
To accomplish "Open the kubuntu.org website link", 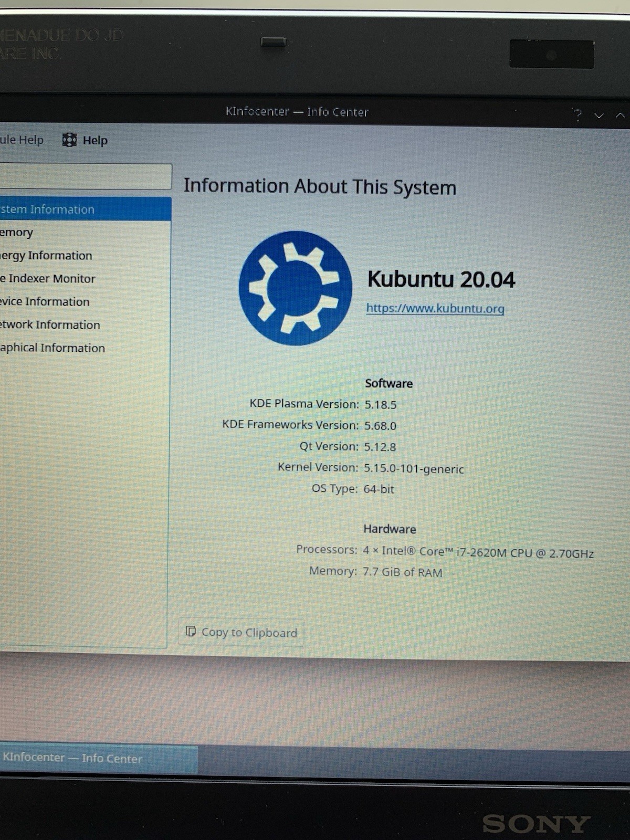I will coord(435,308).
